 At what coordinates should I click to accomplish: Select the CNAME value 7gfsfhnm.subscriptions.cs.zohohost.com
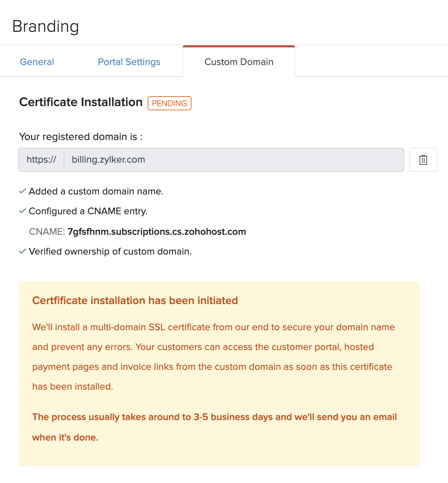tap(157, 232)
